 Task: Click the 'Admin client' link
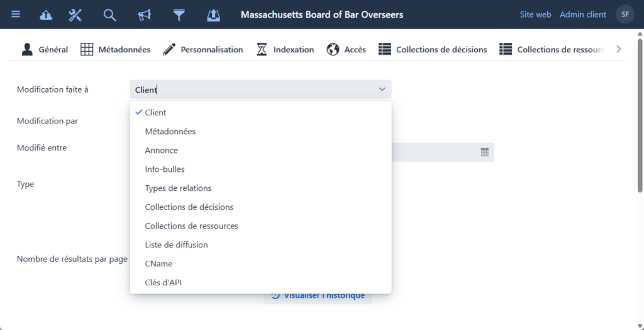tap(583, 14)
